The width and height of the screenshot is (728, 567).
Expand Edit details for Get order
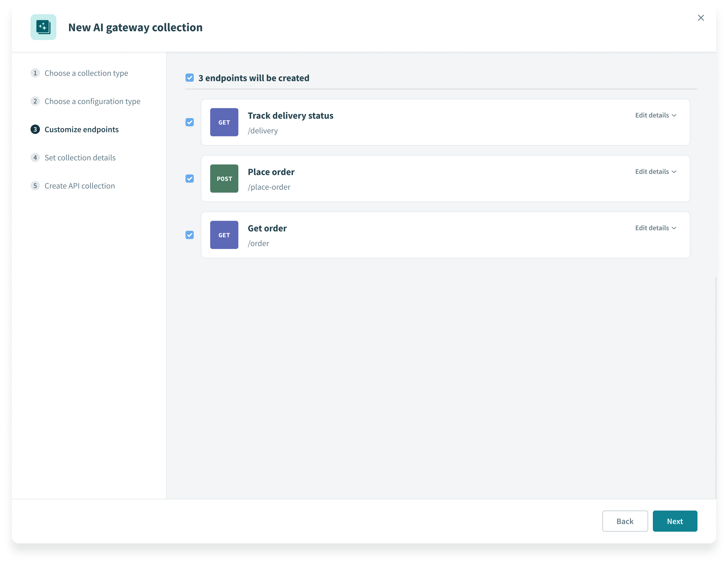coord(655,227)
